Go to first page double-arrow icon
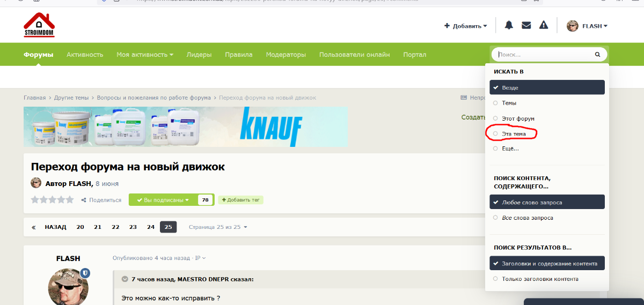644x305 pixels. pyautogui.click(x=34, y=227)
